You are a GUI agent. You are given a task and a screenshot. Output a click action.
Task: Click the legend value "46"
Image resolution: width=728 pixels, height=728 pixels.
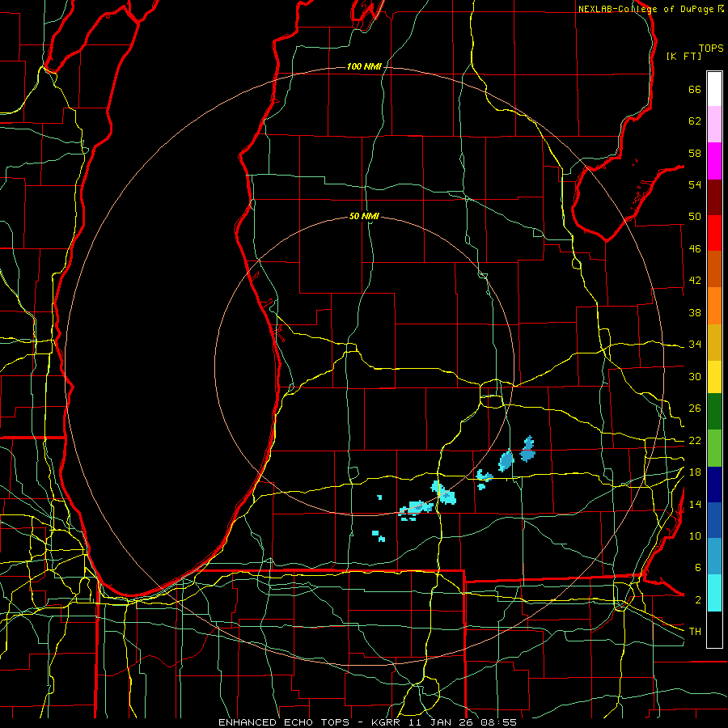[x=695, y=249]
